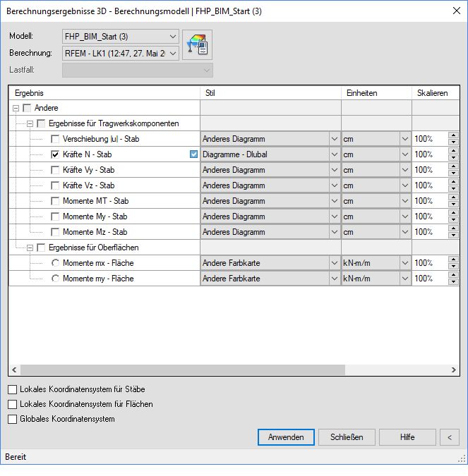Decrease scale for Momente MT - Stab
This screenshot has height=476, width=468.
click(453, 204)
